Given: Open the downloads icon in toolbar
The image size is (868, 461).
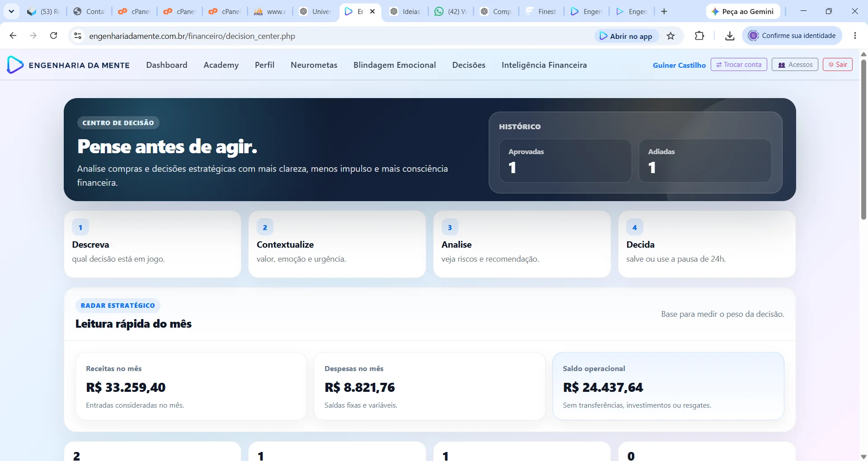Looking at the screenshot, I should click(730, 36).
